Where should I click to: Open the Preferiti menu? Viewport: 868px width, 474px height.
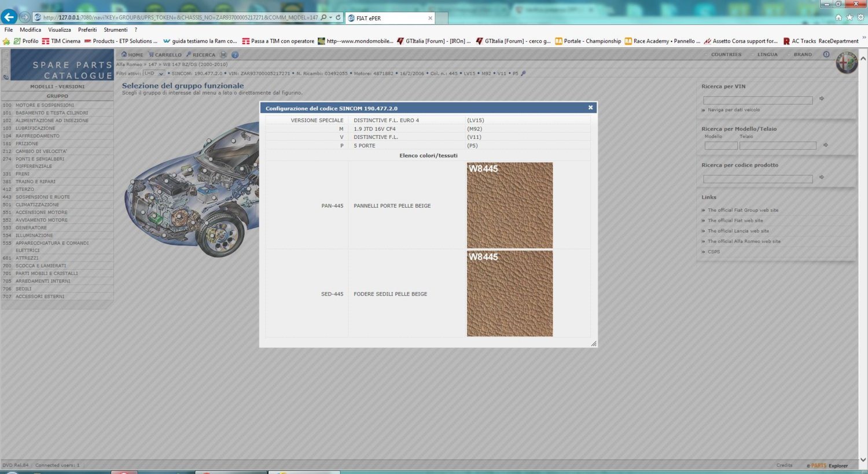click(87, 30)
